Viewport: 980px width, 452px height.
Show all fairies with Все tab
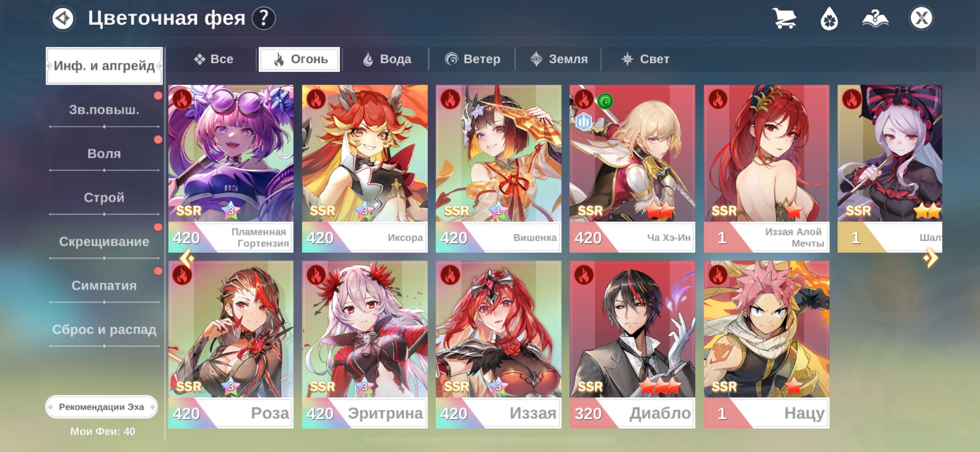point(213,59)
